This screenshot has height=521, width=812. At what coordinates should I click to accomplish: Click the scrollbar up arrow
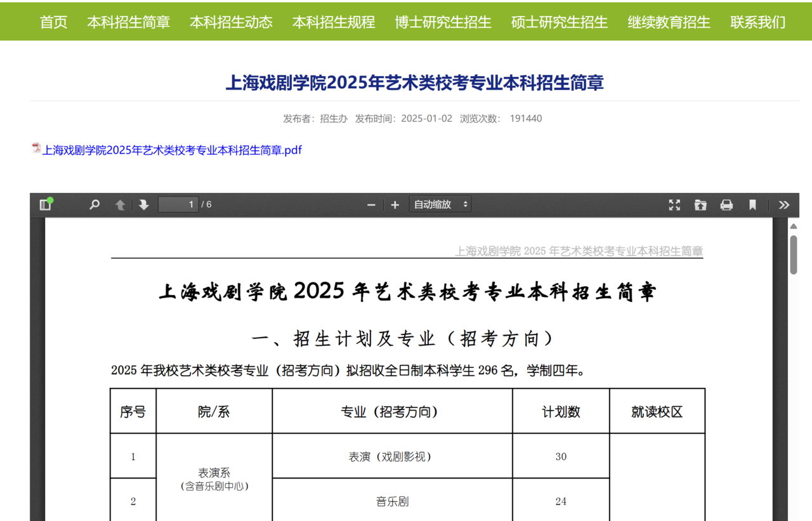point(793,226)
